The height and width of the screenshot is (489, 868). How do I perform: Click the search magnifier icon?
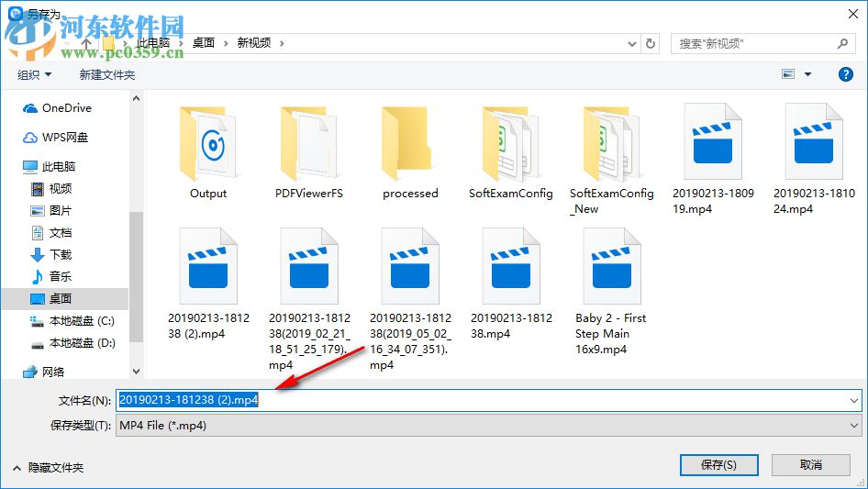click(x=842, y=43)
